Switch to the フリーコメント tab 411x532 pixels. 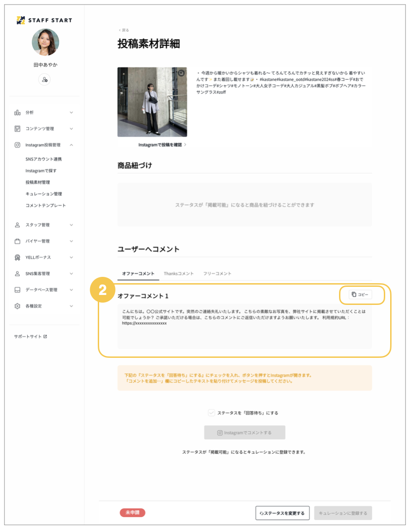coord(217,273)
